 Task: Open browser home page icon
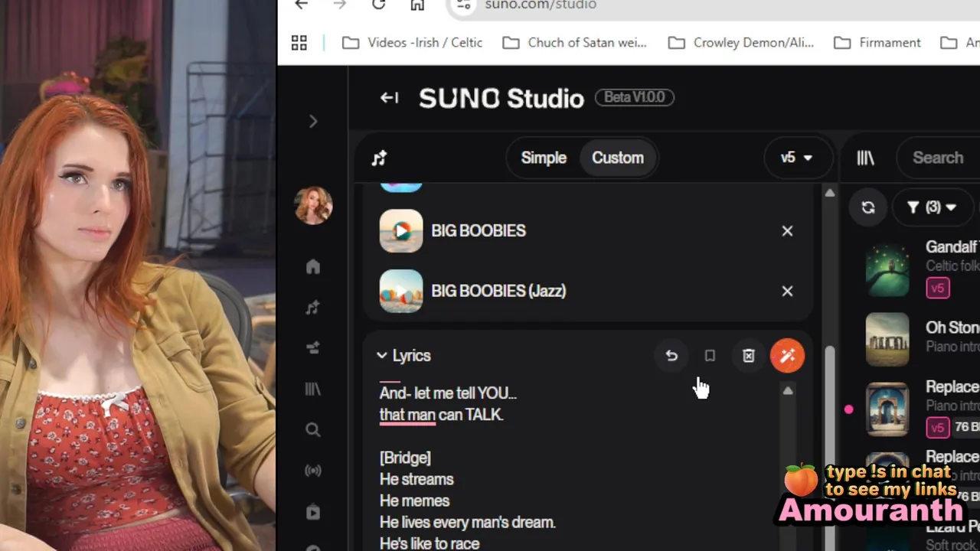(x=417, y=5)
